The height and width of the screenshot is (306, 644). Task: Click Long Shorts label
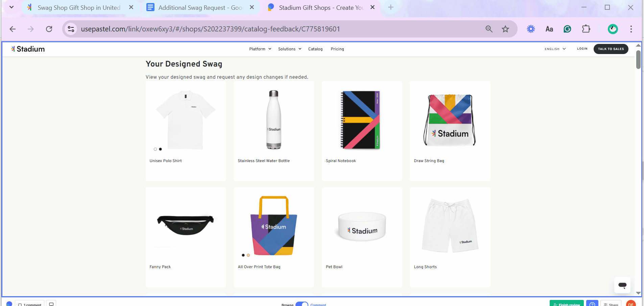click(425, 267)
